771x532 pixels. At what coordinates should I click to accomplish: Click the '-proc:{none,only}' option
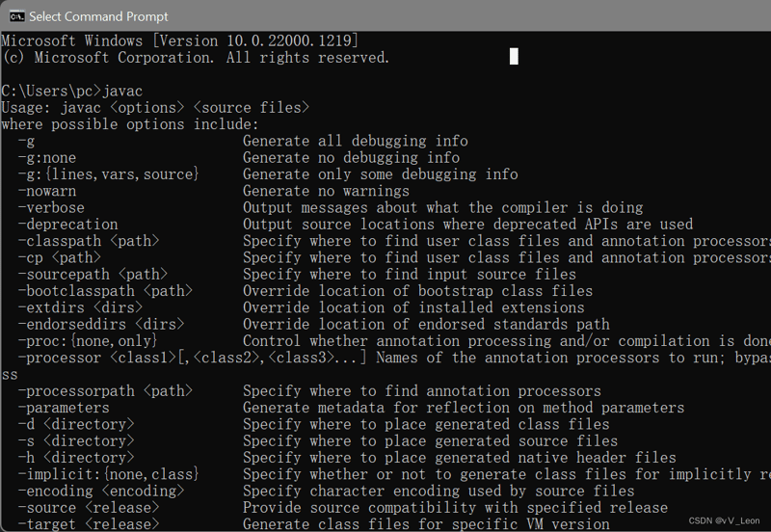(x=88, y=341)
